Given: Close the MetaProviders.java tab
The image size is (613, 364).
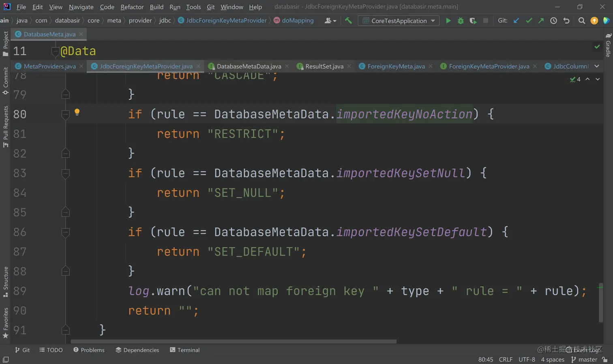Looking at the screenshot, I should 81,66.
